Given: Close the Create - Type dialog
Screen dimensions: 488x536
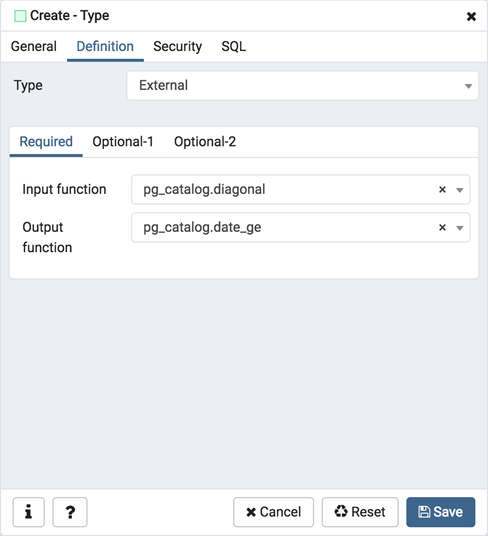Looking at the screenshot, I should [x=471, y=16].
